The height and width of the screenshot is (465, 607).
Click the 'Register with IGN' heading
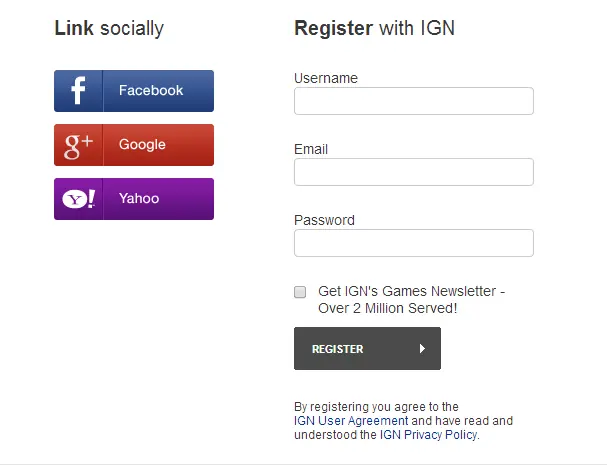coord(374,28)
